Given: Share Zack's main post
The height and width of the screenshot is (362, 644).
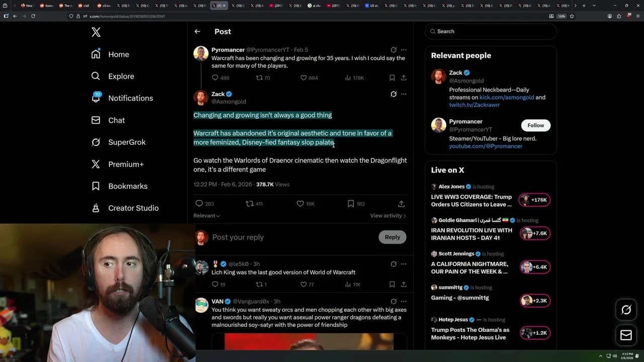Looking at the screenshot, I should pyautogui.click(x=401, y=204).
